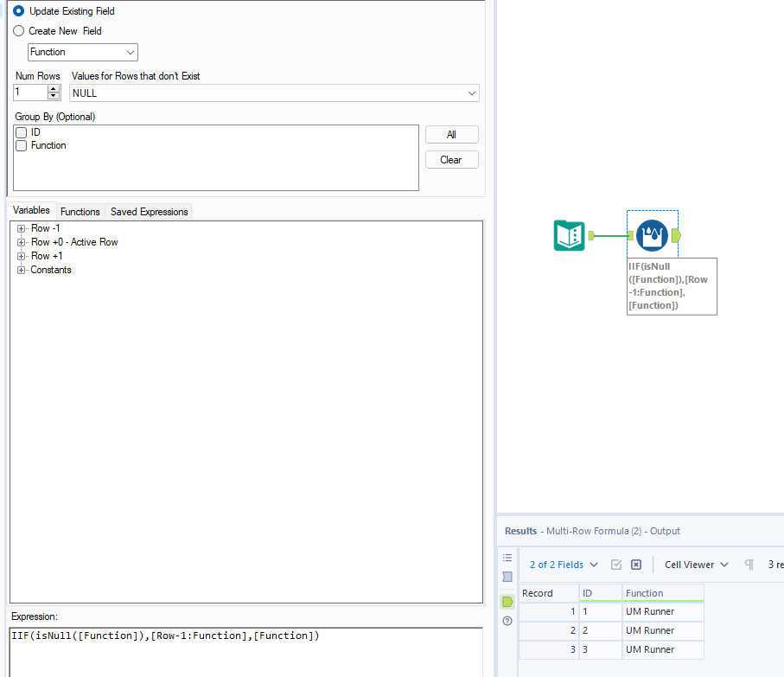Check the Function group-by checkbox

(21, 145)
